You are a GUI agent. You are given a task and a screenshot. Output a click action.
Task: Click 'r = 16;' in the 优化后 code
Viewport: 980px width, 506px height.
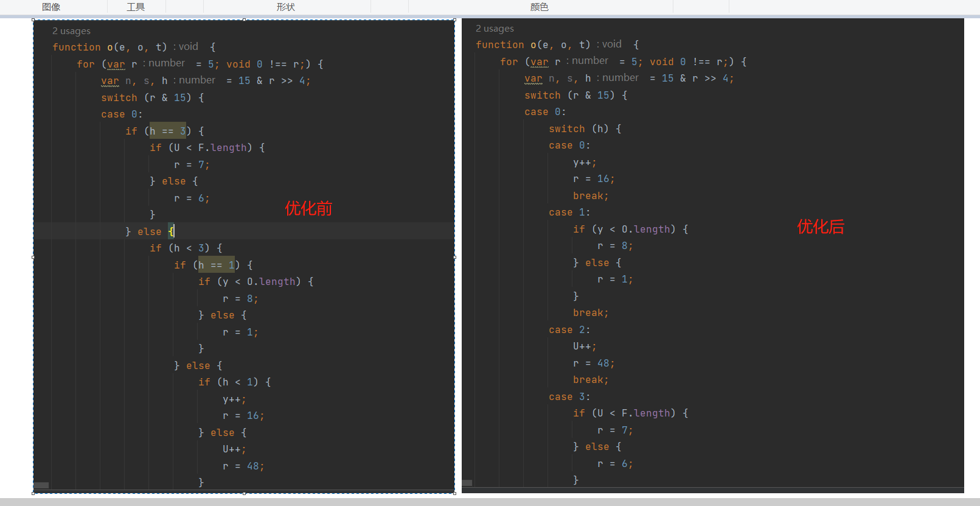594,178
